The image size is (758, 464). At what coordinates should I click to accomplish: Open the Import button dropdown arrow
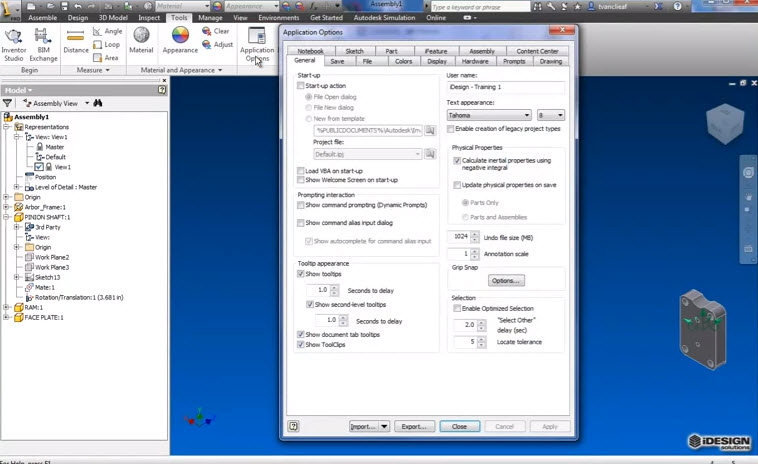click(384, 426)
